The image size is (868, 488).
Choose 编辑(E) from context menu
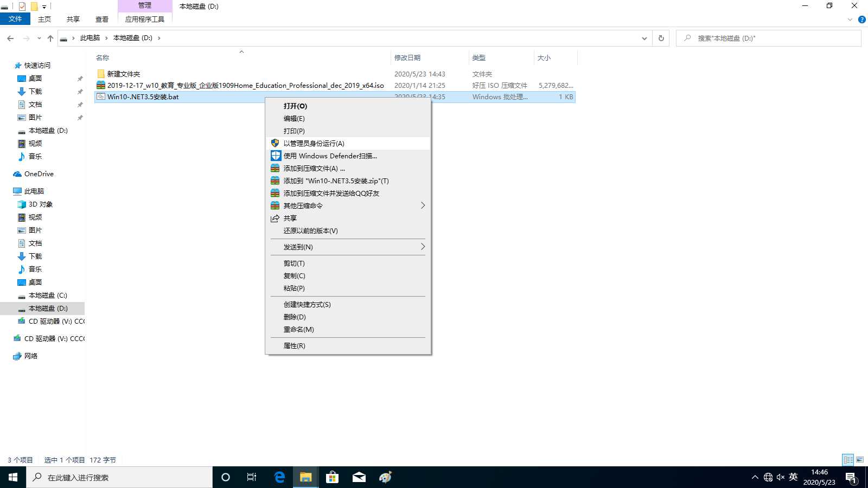coord(348,118)
